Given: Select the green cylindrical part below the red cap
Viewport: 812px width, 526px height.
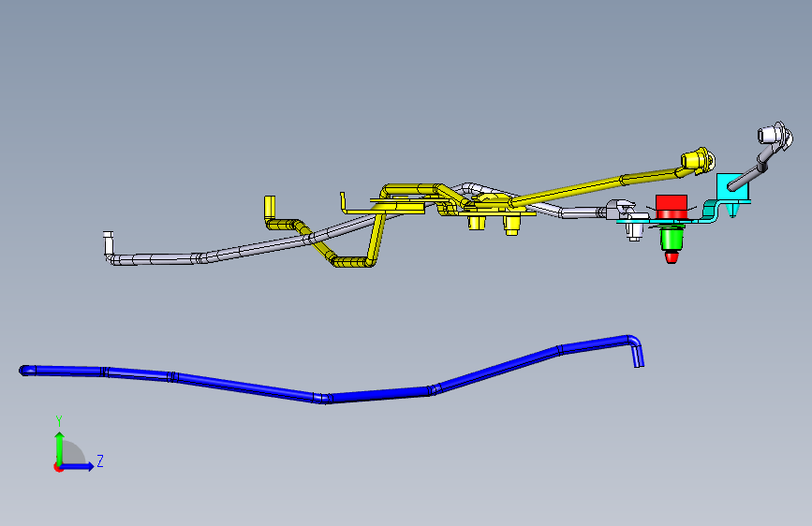Looking at the screenshot, I should coord(672,240).
